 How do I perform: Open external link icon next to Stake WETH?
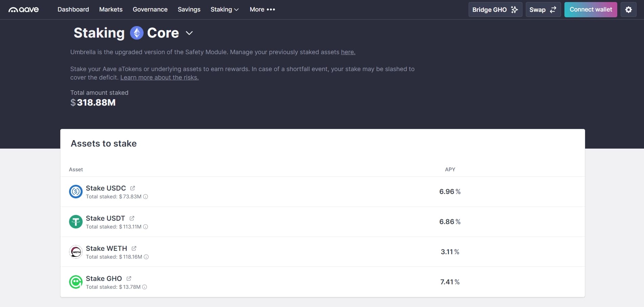(134, 248)
